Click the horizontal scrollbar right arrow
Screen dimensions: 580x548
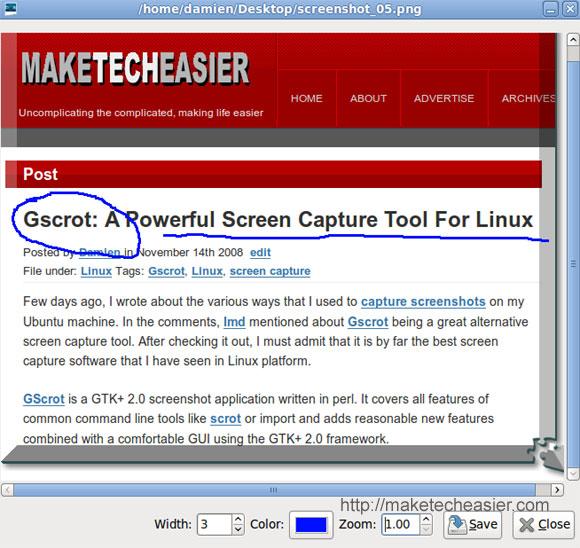[x=557, y=490]
